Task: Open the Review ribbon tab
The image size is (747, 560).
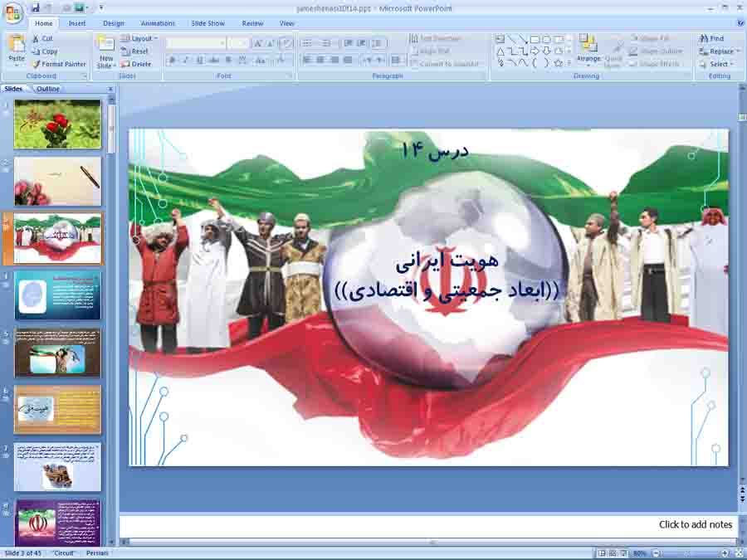Action: (252, 23)
